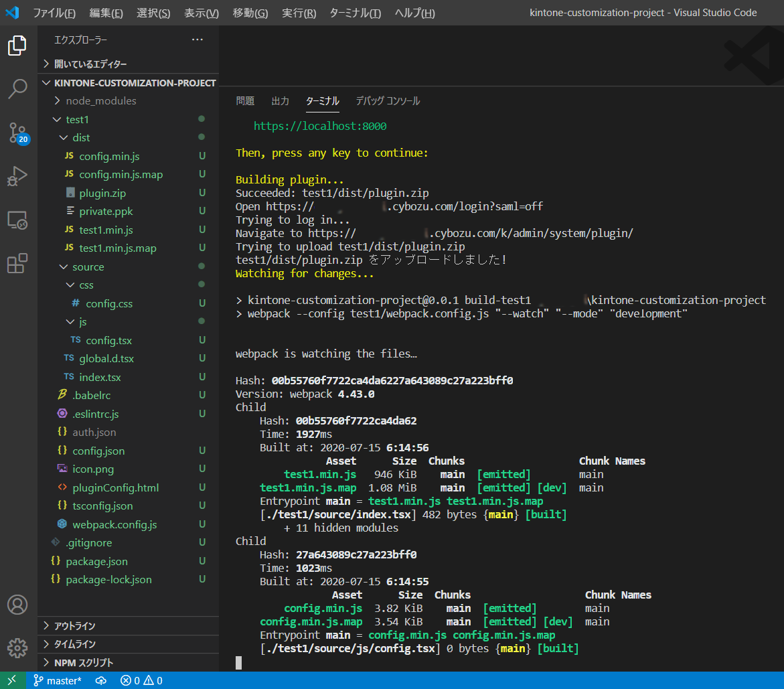The image size is (784, 689).
Task: Click the https://localhost:8000 link in terminal
Action: tap(319, 126)
